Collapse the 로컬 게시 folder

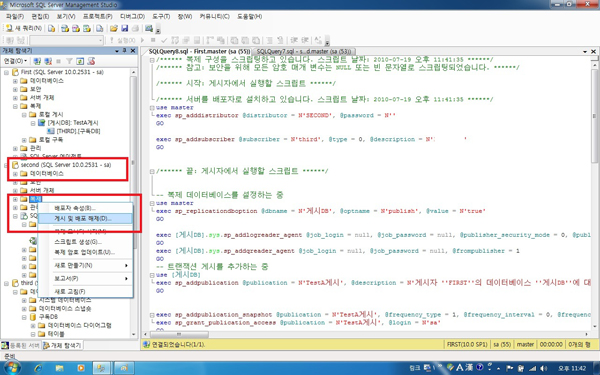coord(24,114)
